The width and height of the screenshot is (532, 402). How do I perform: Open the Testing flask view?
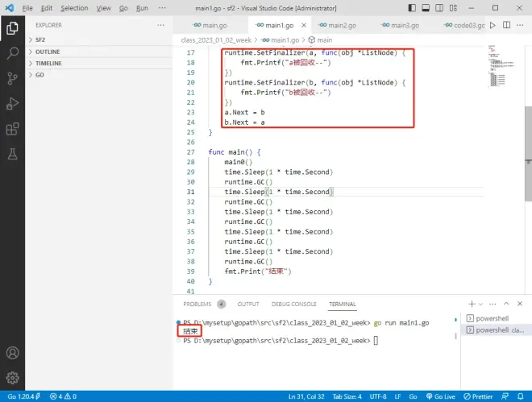pyautogui.click(x=12, y=154)
